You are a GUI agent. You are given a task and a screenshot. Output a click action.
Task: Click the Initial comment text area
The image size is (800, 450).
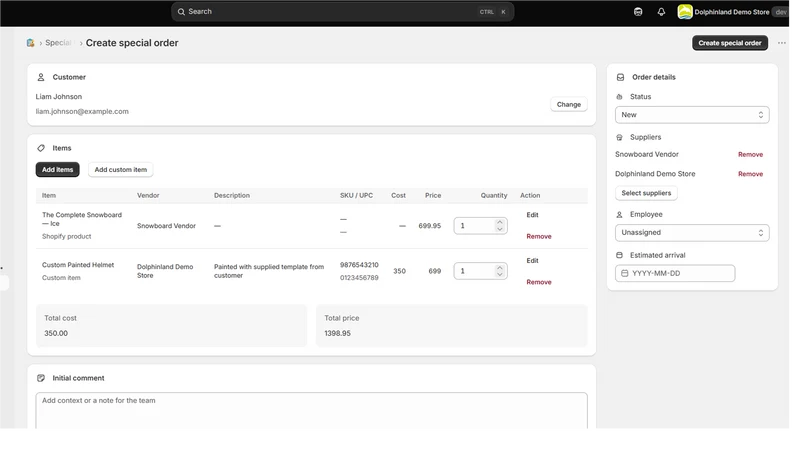pos(311,410)
